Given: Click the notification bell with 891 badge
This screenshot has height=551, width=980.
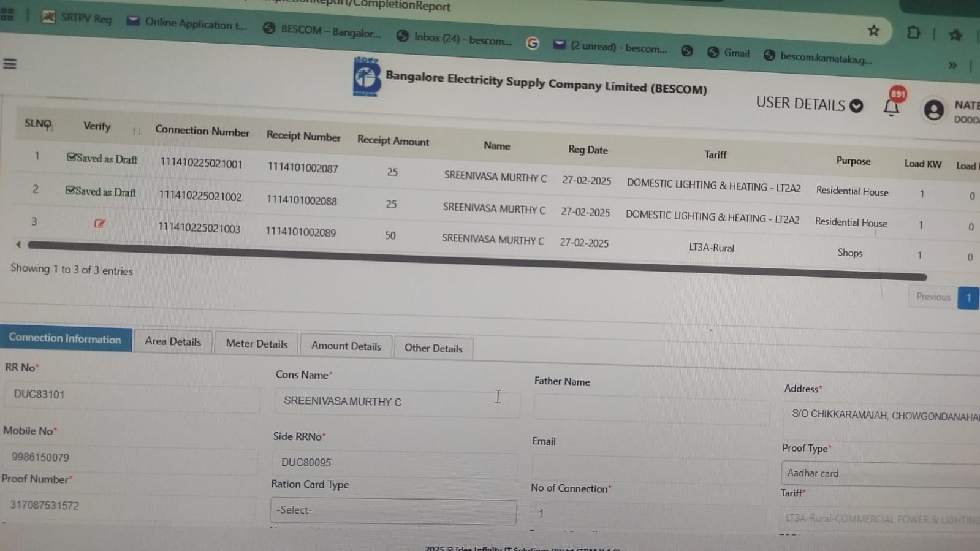Looking at the screenshot, I should (x=892, y=106).
